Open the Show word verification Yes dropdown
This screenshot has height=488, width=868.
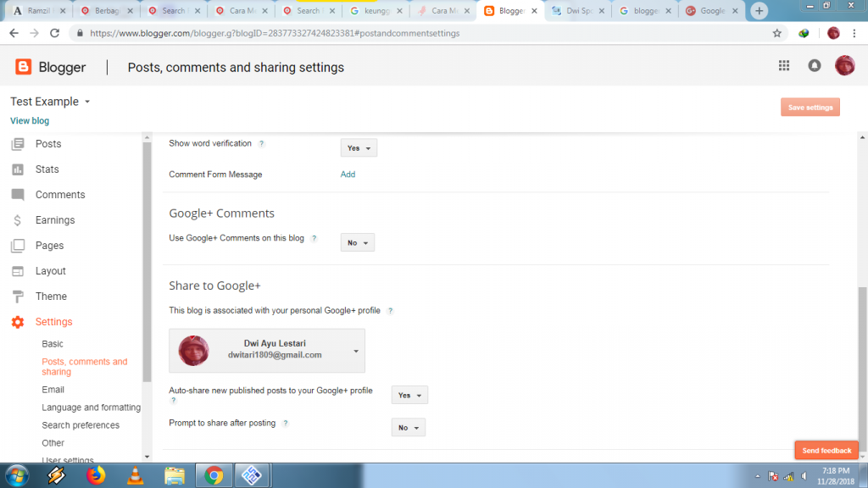point(359,147)
